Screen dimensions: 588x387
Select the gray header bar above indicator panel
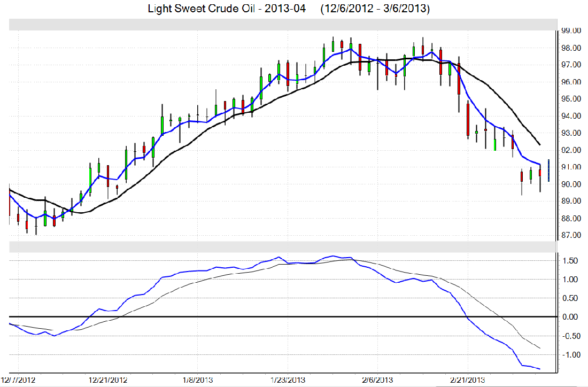[x=281, y=247]
